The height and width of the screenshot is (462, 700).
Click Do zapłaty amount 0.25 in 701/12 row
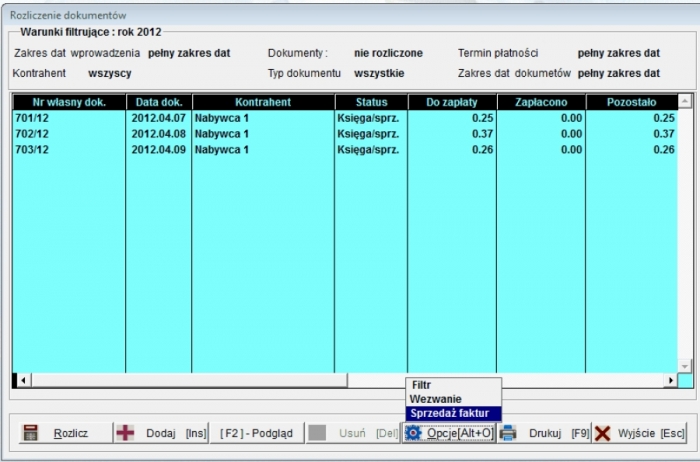483,118
